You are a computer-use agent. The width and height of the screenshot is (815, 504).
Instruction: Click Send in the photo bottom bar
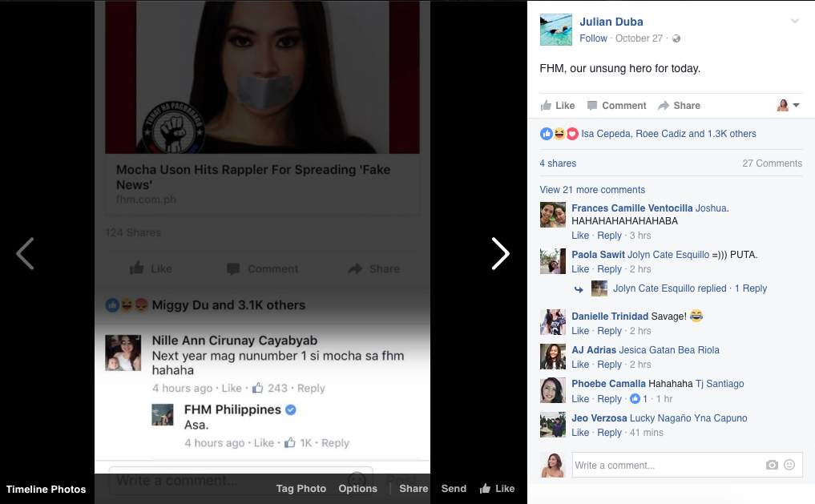[x=454, y=489]
